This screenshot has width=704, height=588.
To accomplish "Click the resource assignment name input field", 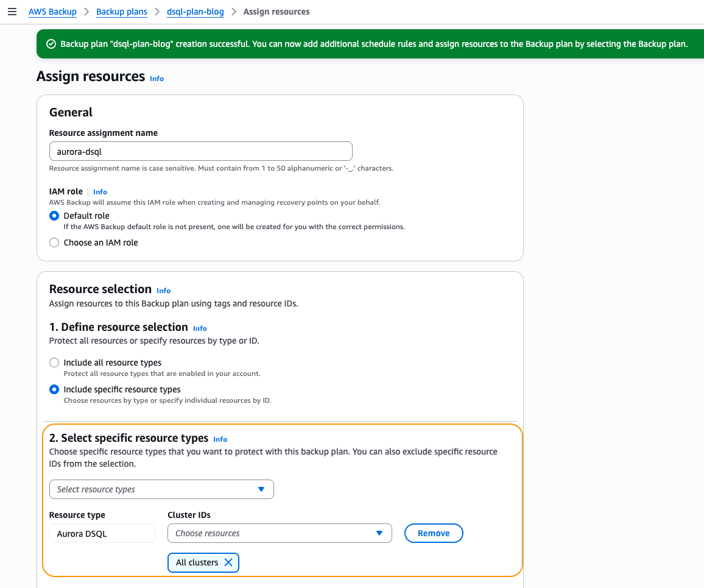I will click(x=200, y=151).
